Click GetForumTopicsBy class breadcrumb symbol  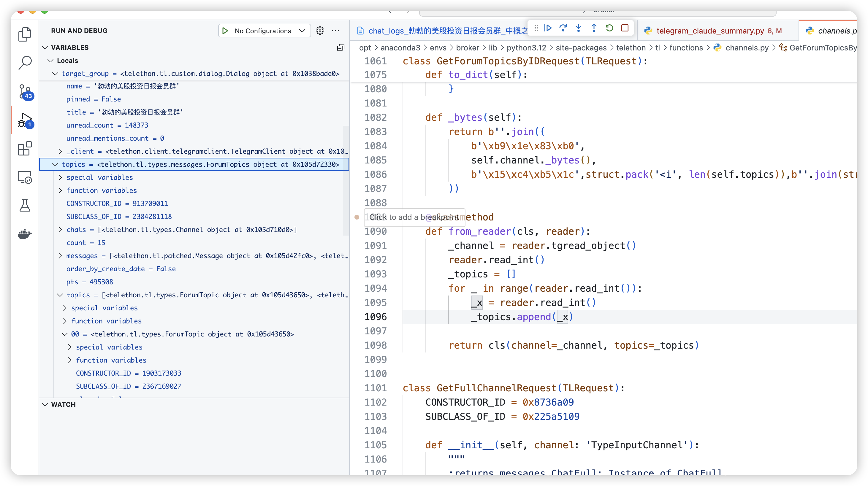pos(823,48)
